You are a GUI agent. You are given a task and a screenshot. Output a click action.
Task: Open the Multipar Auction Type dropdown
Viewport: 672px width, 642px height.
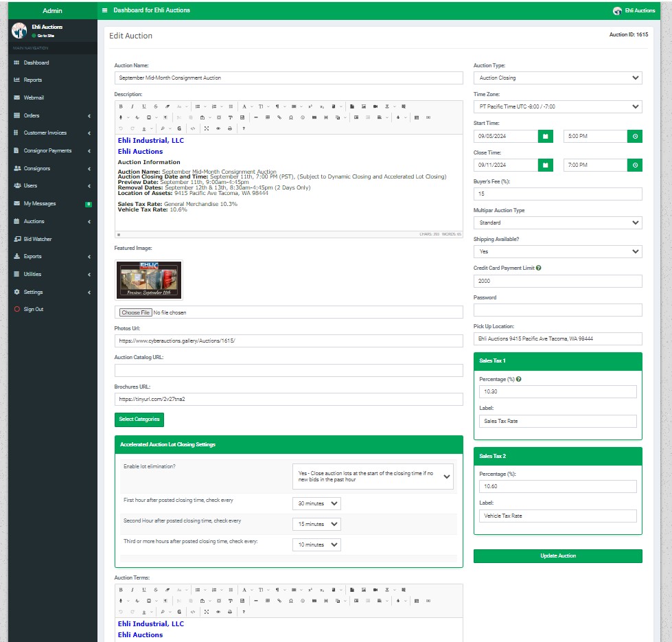557,223
